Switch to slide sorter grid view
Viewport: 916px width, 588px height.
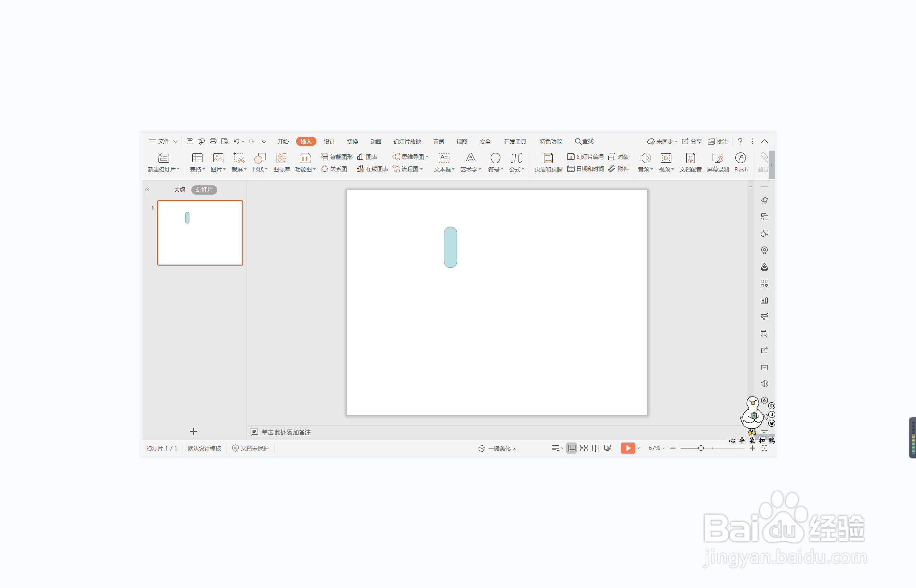584,448
